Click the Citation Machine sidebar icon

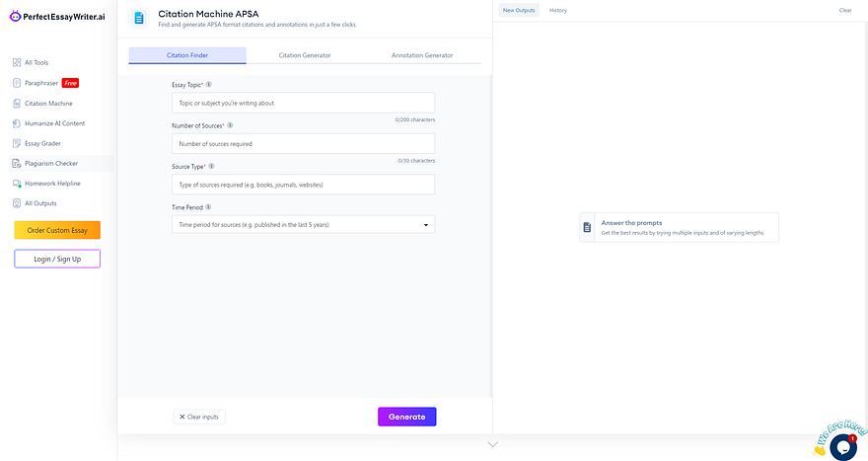tap(17, 103)
